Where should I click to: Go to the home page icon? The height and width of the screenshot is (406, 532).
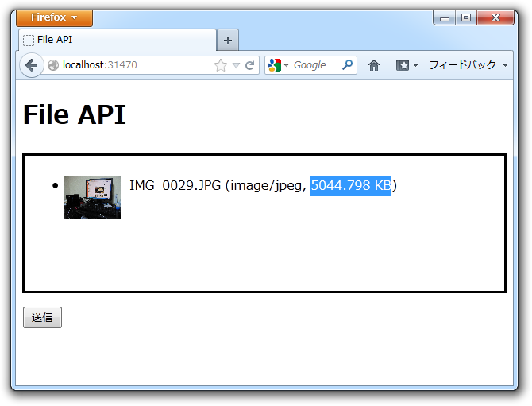tap(373, 65)
